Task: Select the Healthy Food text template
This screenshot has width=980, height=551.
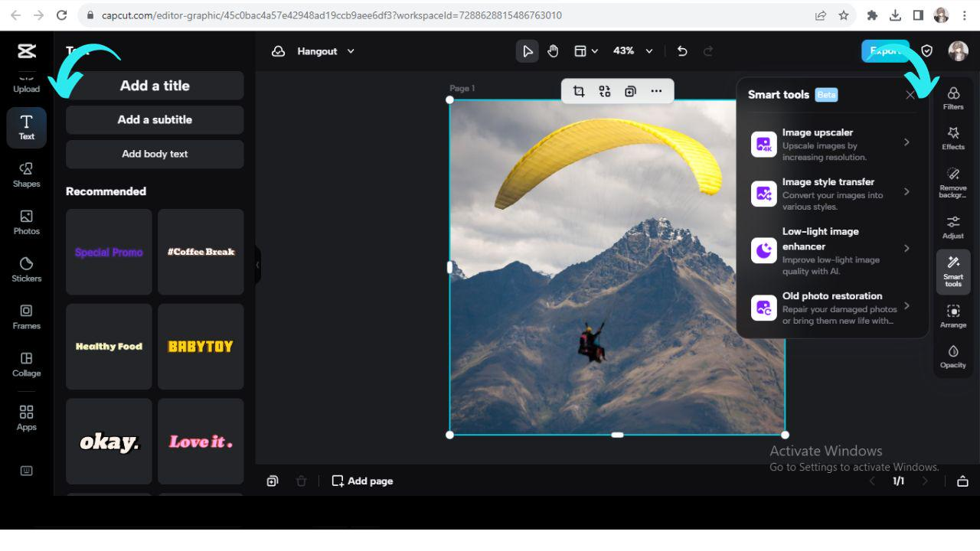Action: (109, 347)
